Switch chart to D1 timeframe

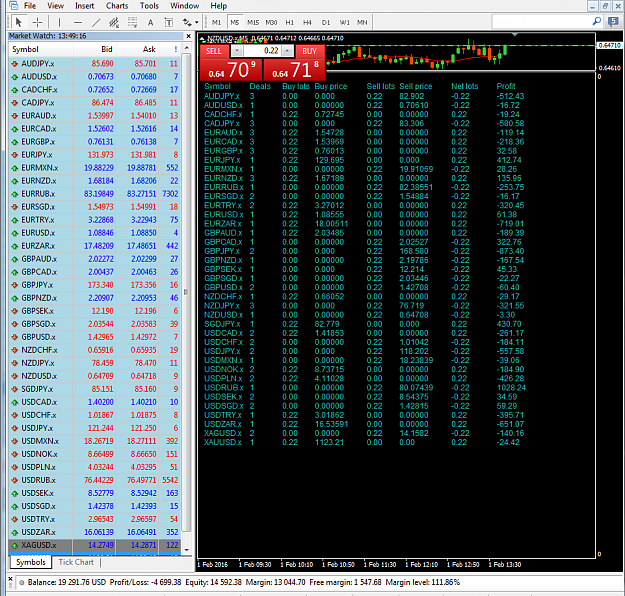pos(326,22)
